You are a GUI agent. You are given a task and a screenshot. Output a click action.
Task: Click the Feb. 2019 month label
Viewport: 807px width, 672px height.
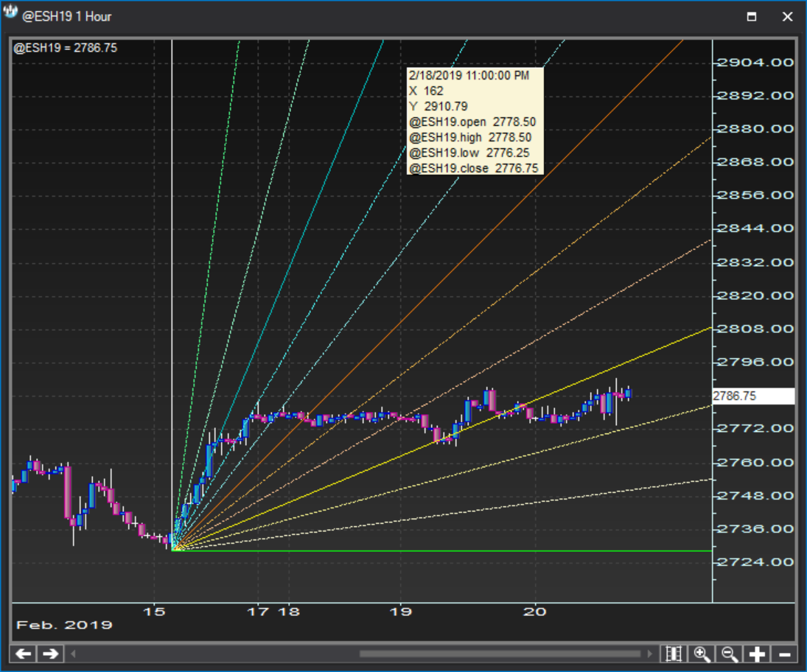[64, 625]
